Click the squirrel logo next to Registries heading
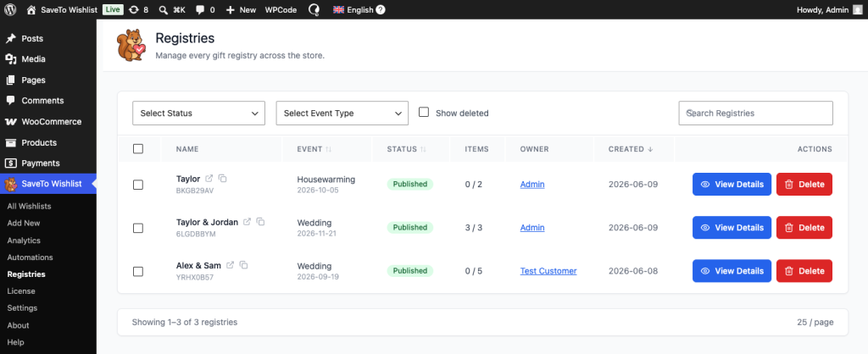The image size is (868, 354). 131,46
